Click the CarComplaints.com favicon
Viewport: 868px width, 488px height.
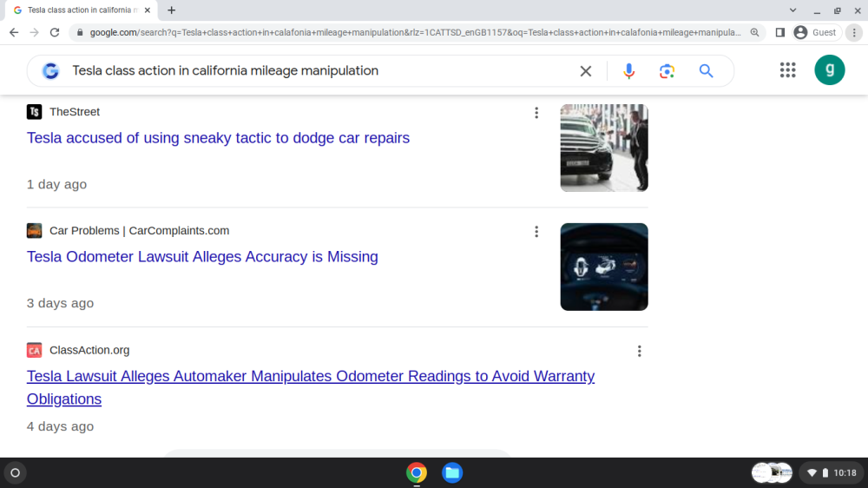pyautogui.click(x=35, y=230)
